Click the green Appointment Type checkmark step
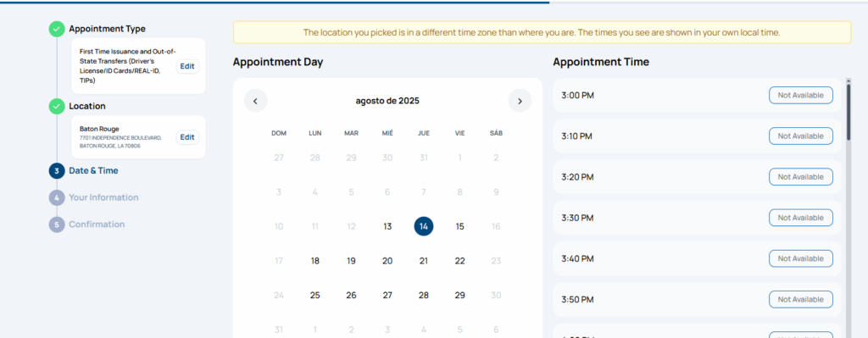The width and height of the screenshot is (868, 338). (x=57, y=29)
